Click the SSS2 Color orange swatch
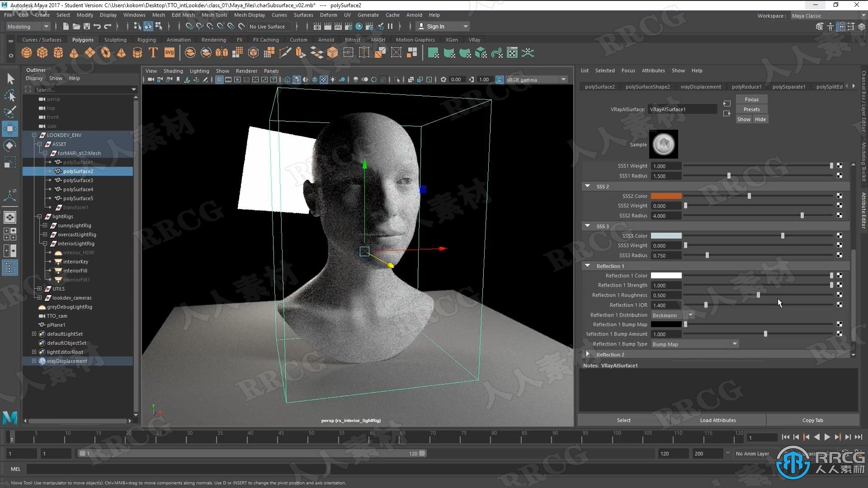The height and width of the screenshot is (488, 868). [666, 196]
